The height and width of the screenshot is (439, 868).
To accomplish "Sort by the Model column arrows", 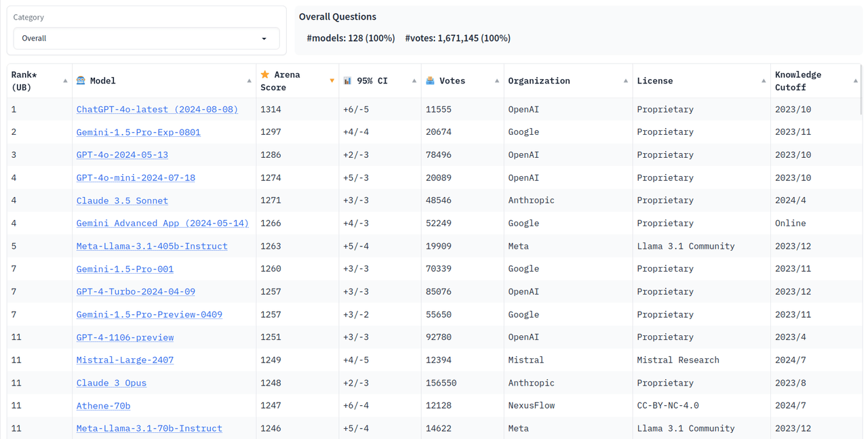I will [249, 81].
